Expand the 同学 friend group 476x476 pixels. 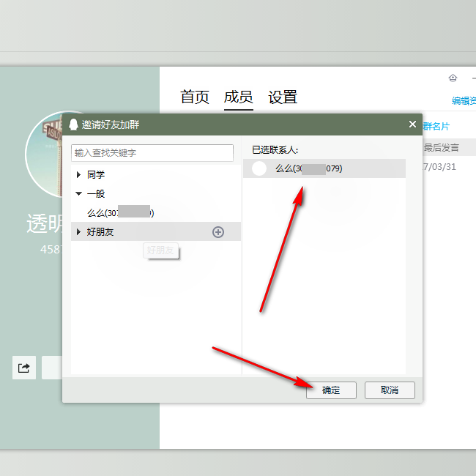[78, 174]
